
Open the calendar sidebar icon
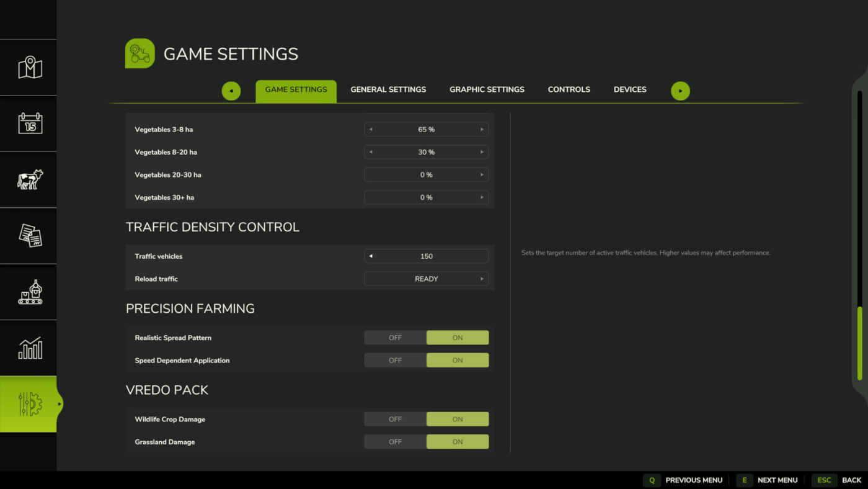30,123
